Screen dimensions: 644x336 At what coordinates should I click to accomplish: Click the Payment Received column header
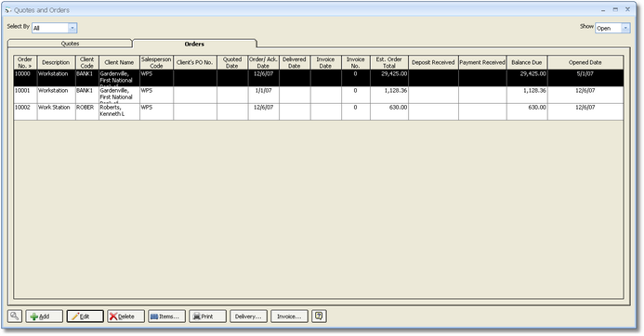click(x=482, y=62)
